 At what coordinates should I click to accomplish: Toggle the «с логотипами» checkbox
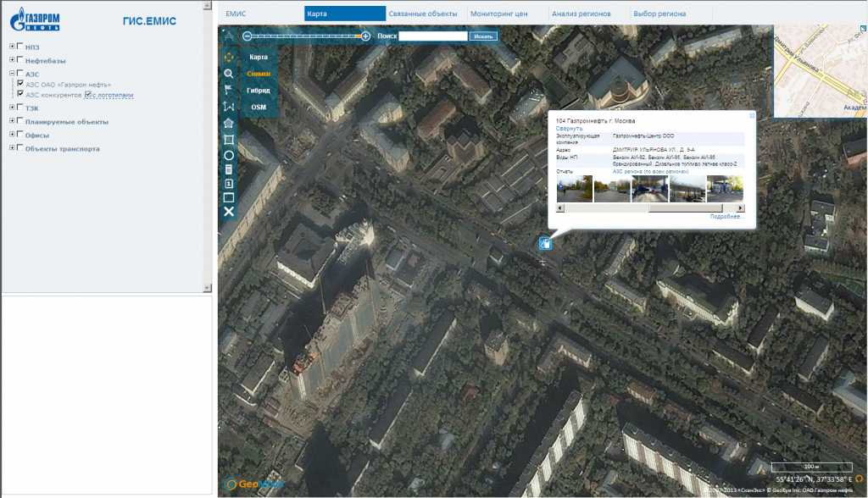(88, 95)
